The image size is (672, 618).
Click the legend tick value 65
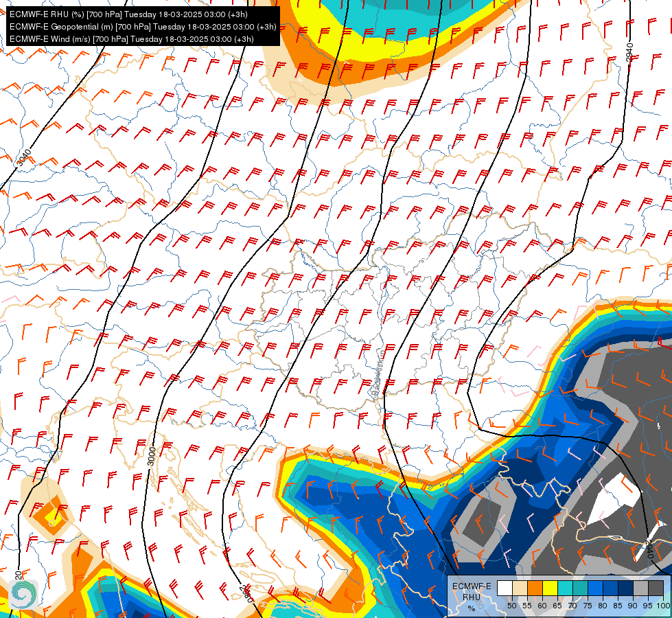point(557,606)
